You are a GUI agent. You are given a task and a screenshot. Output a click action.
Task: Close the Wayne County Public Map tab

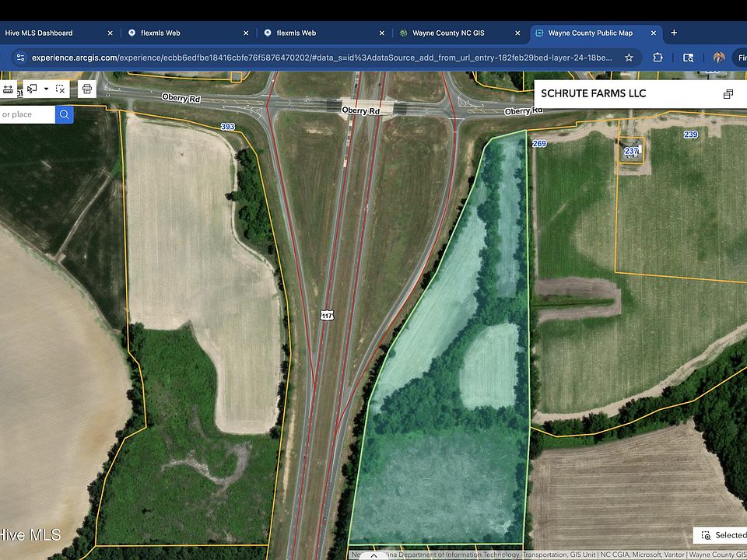point(654,33)
